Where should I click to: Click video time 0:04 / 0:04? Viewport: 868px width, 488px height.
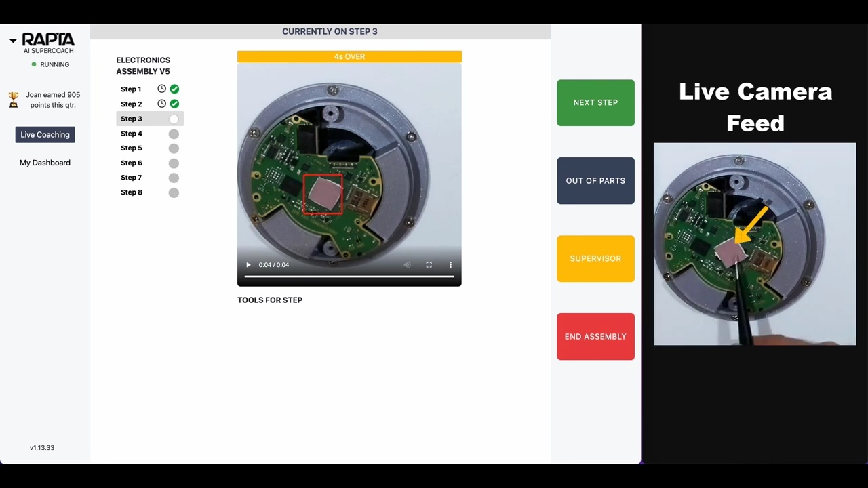(274, 265)
